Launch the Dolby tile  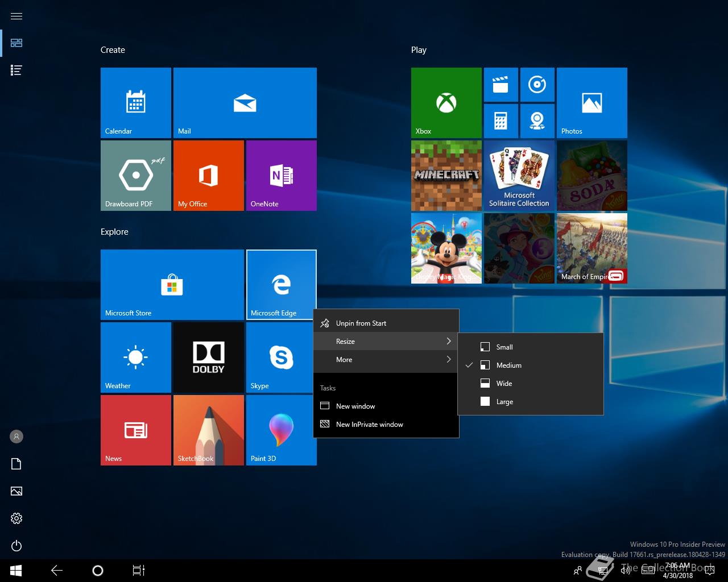click(x=209, y=357)
